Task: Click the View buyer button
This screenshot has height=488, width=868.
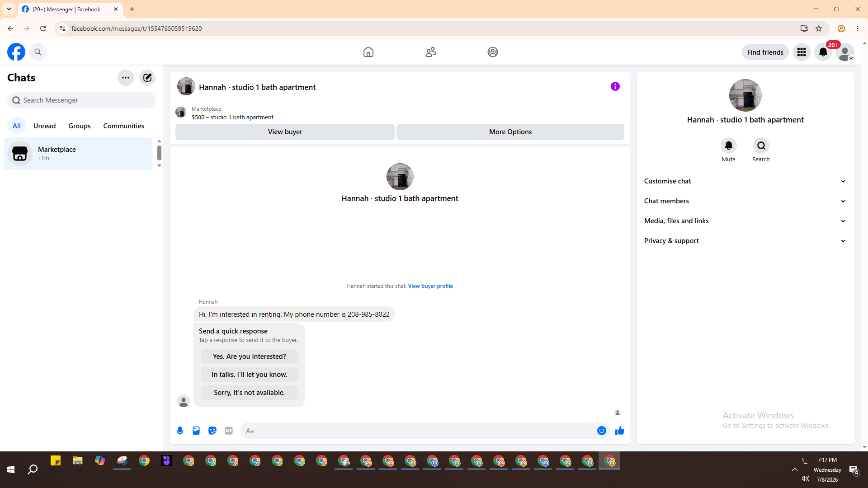Action: click(x=285, y=132)
